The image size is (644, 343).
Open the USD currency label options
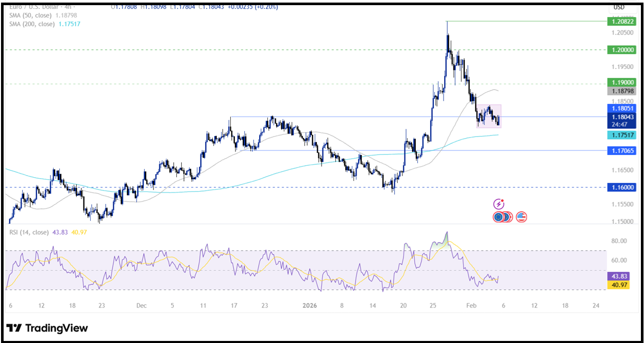click(619, 7)
